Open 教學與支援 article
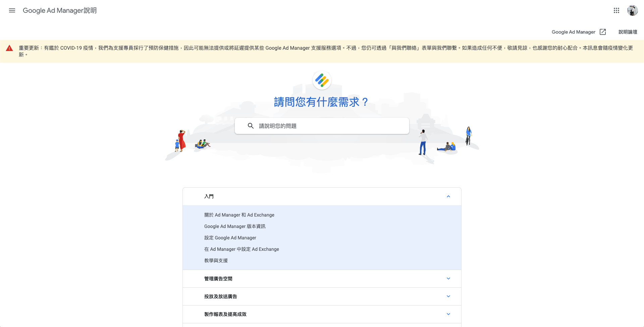The height and width of the screenshot is (327, 644). tap(216, 261)
